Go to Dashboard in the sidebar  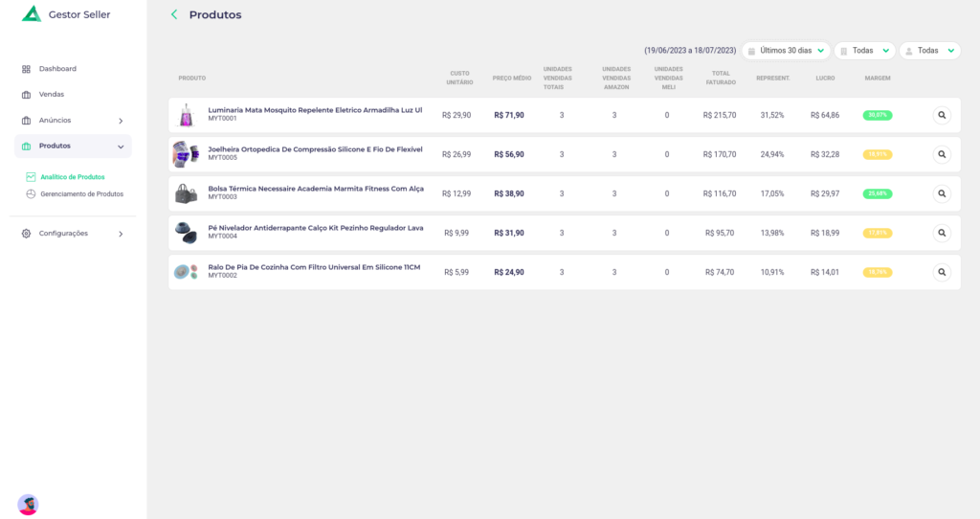57,69
